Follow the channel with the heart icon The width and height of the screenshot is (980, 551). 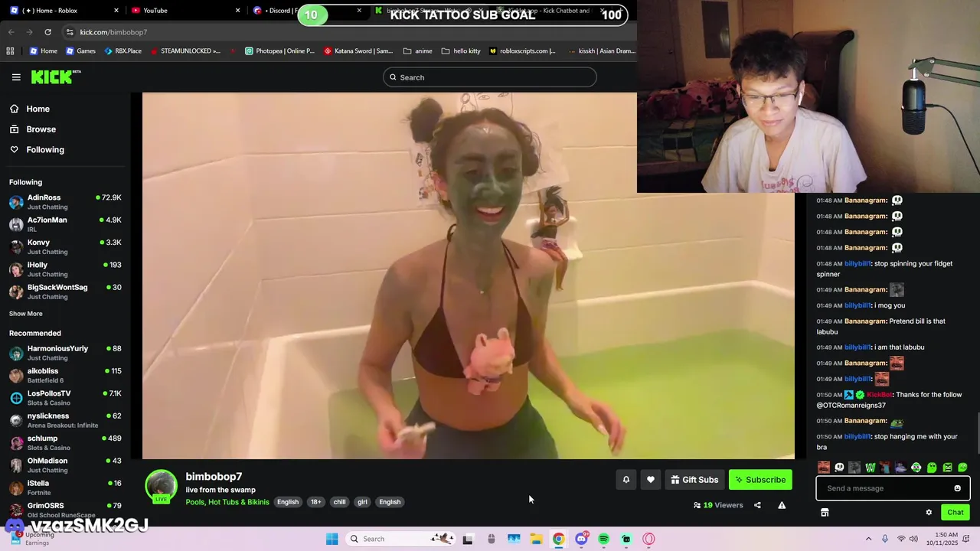(x=651, y=480)
